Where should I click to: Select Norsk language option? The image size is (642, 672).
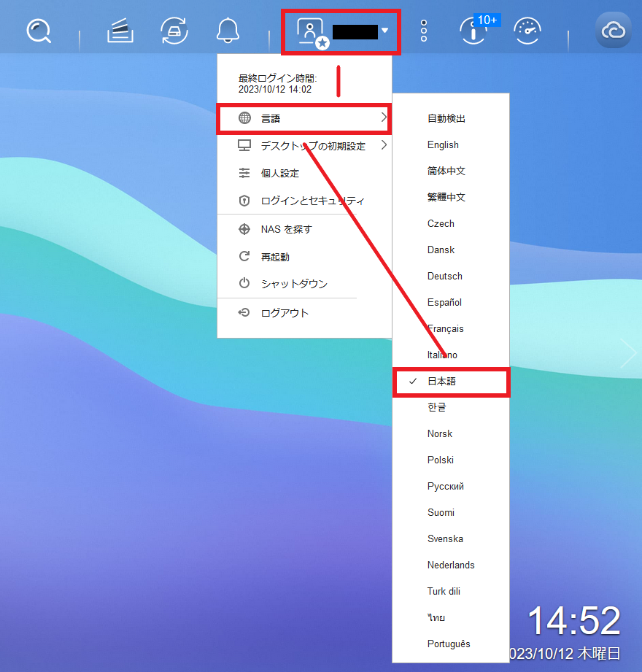(451, 433)
